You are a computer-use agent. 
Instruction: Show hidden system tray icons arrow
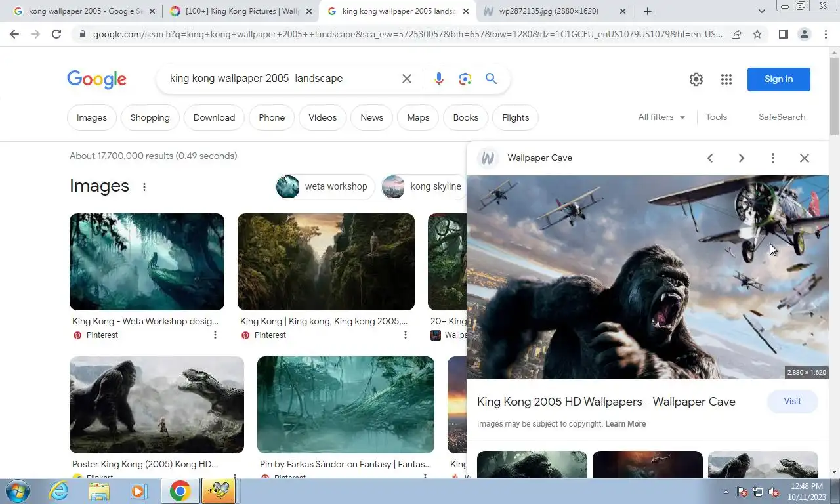tap(726, 492)
